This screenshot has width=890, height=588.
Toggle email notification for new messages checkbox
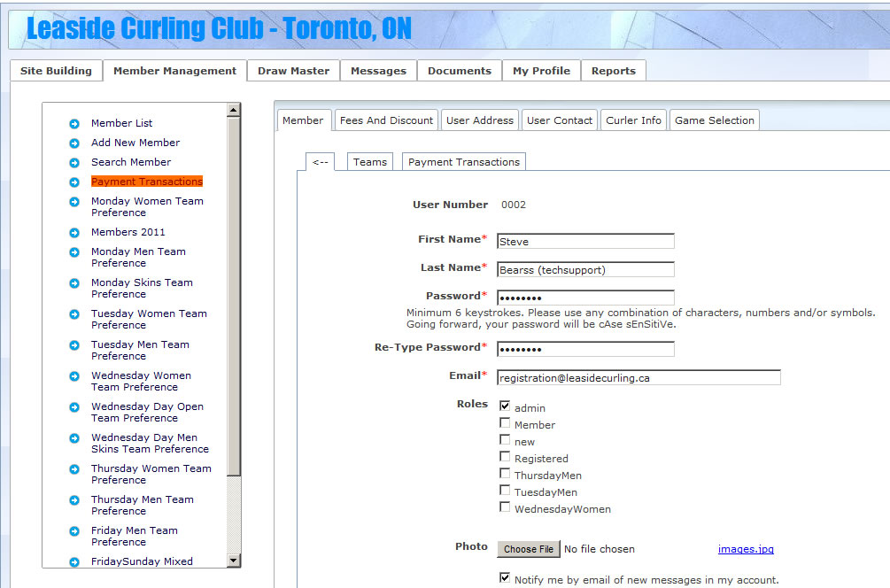click(505, 577)
